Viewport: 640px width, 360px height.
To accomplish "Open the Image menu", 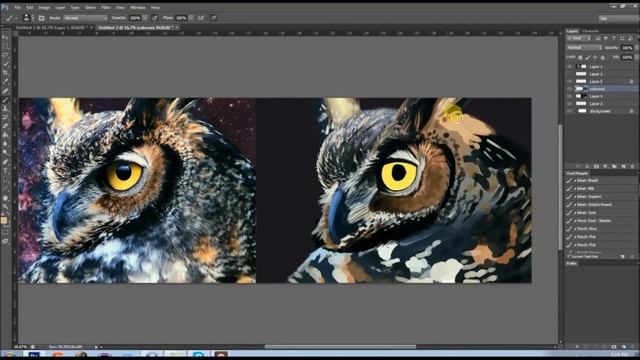I will [44, 7].
